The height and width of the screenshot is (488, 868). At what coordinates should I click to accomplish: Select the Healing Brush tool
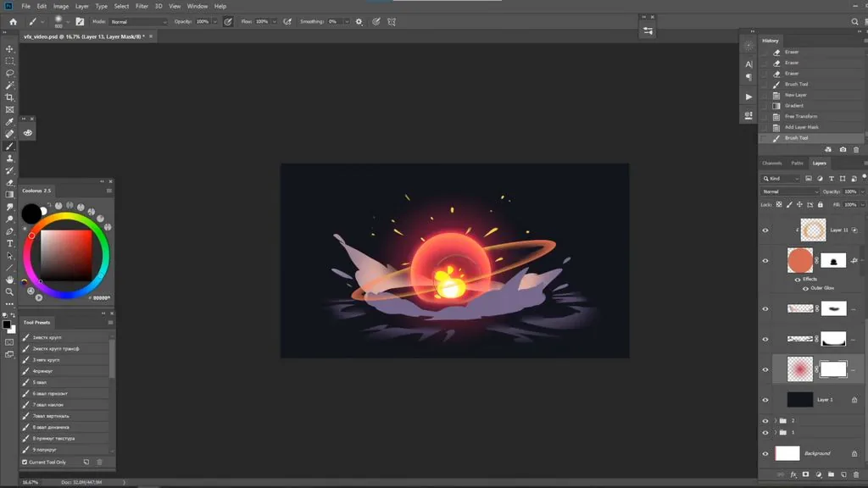(x=9, y=134)
